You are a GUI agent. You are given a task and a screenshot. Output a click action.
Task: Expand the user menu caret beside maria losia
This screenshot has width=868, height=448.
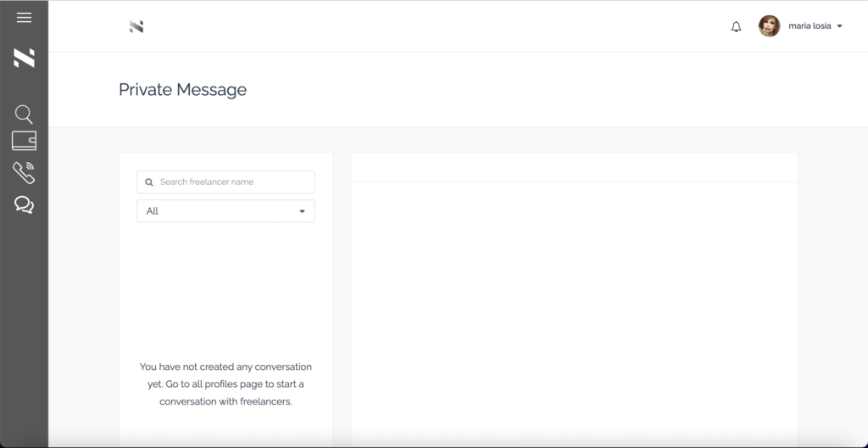point(839,27)
